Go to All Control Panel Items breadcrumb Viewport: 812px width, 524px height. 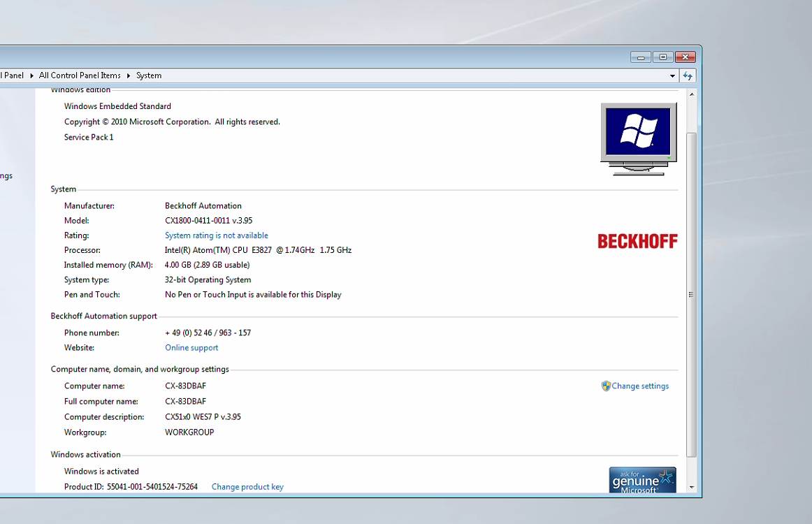point(80,75)
